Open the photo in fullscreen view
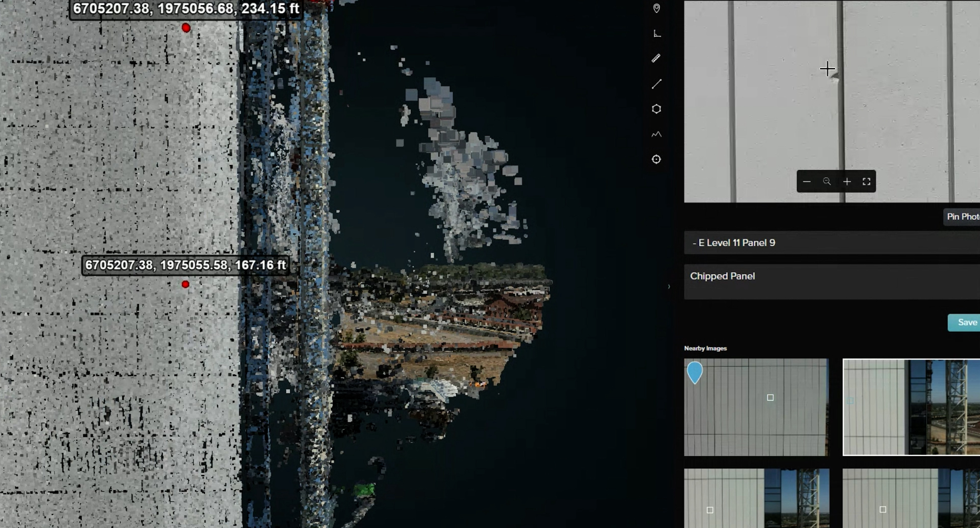The width and height of the screenshot is (980, 528). 866,181
